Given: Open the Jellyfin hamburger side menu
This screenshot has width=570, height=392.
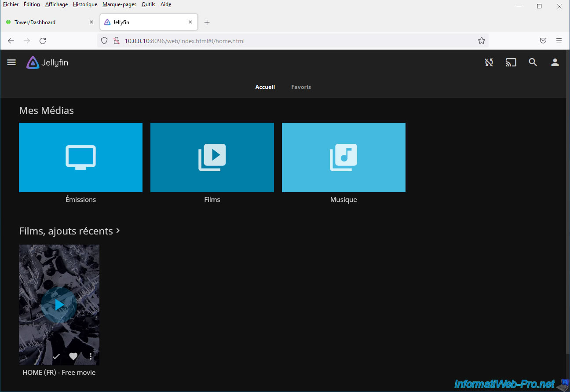Looking at the screenshot, I should pyautogui.click(x=11, y=62).
